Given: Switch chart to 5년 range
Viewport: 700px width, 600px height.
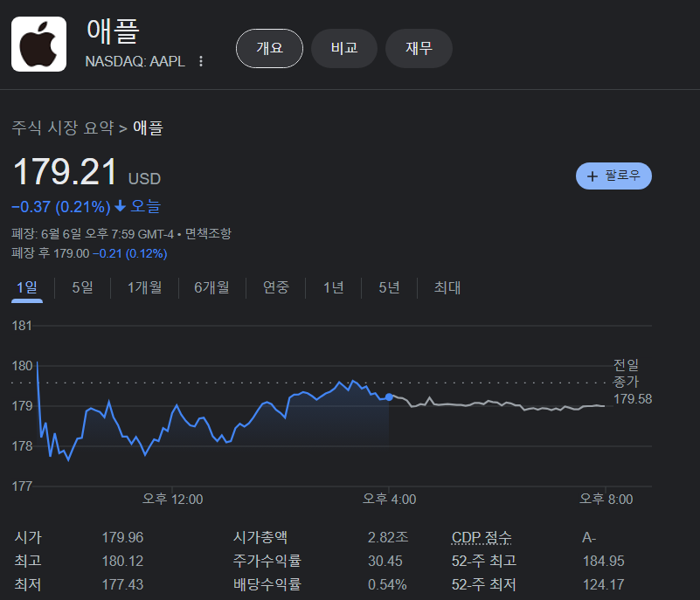Looking at the screenshot, I should pos(389,287).
